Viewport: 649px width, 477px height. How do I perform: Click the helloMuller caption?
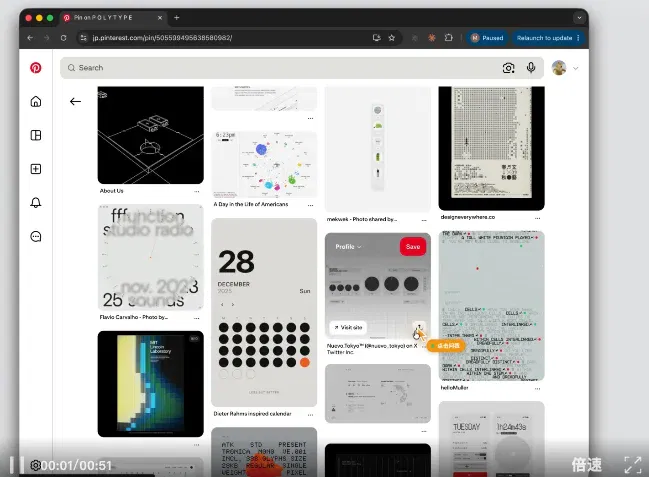454,388
